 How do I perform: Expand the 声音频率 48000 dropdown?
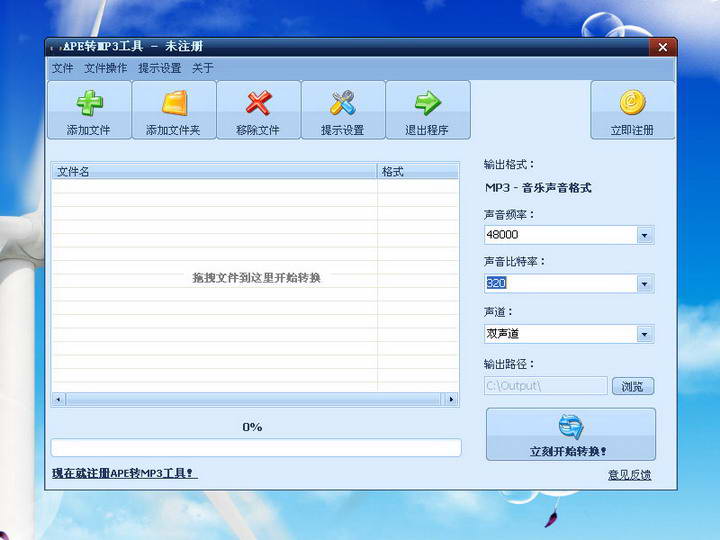(x=644, y=235)
